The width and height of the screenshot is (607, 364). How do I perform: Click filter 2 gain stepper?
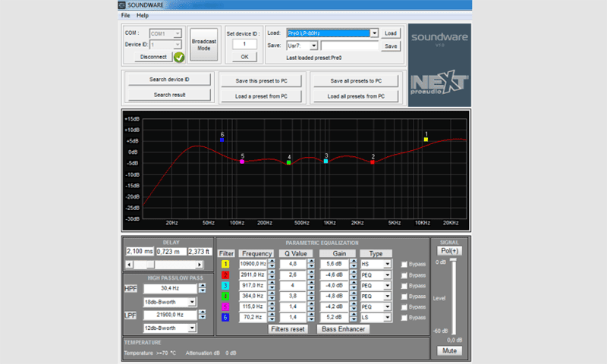pos(353,275)
